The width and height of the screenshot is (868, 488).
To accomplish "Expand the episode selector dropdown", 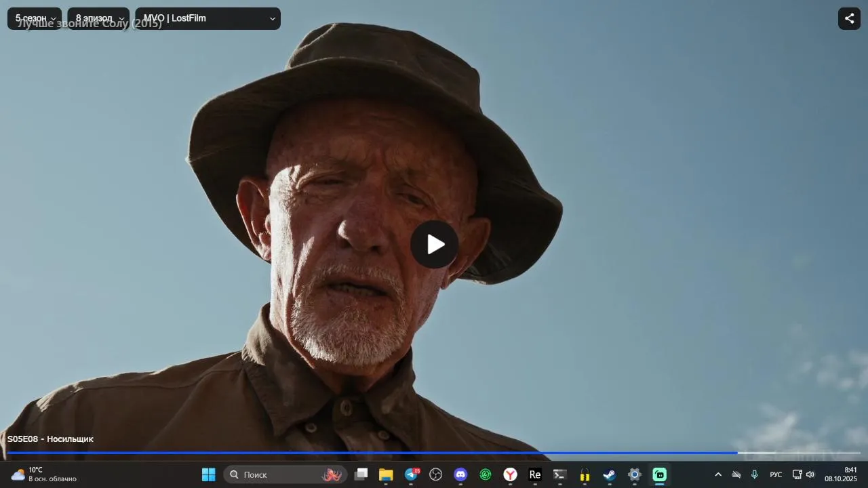I will click(x=98, y=18).
